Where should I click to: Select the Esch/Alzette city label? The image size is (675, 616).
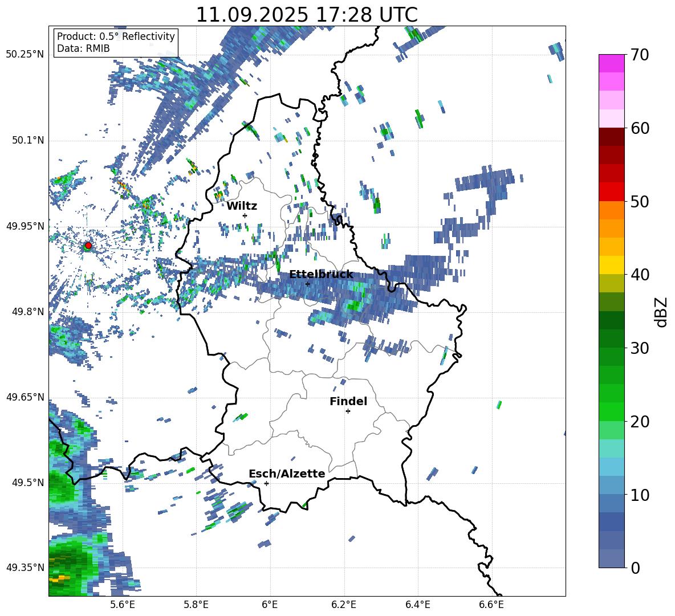(287, 474)
